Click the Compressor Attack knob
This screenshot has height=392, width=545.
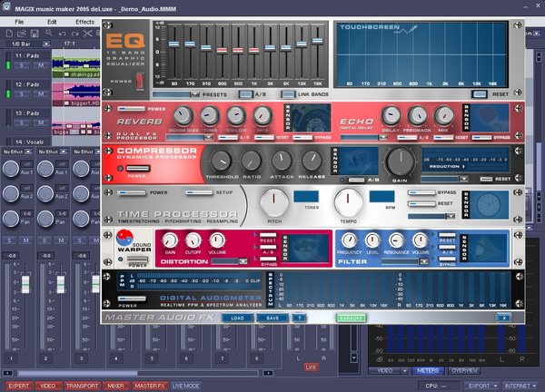pos(282,161)
